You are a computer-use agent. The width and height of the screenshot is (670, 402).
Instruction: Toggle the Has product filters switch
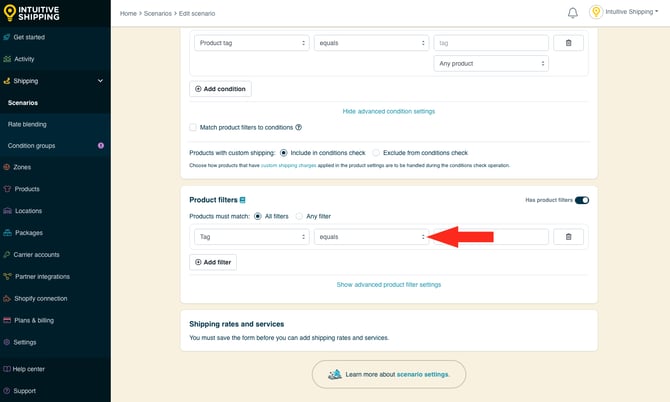pos(581,200)
